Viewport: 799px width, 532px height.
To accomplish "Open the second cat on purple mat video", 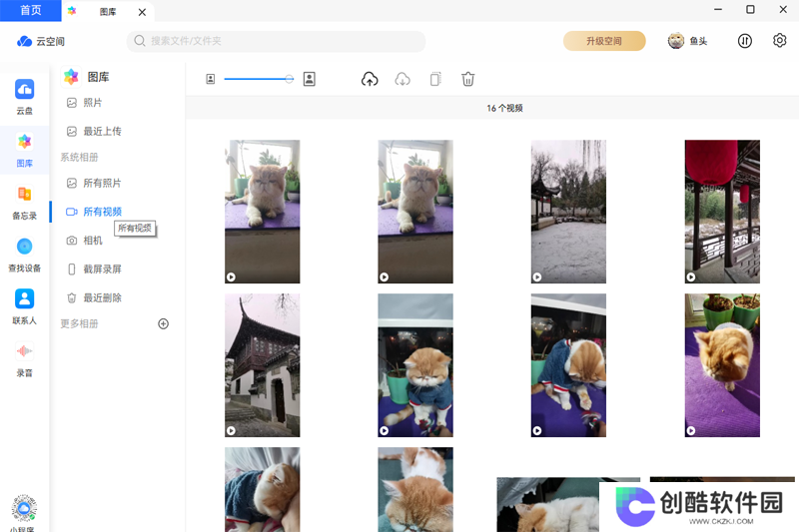I will (415, 212).
